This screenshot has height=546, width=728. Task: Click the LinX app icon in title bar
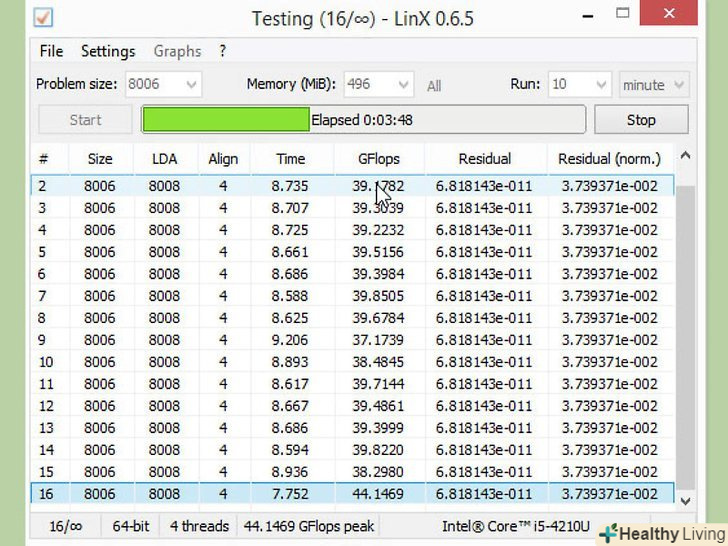click(43, 18)
